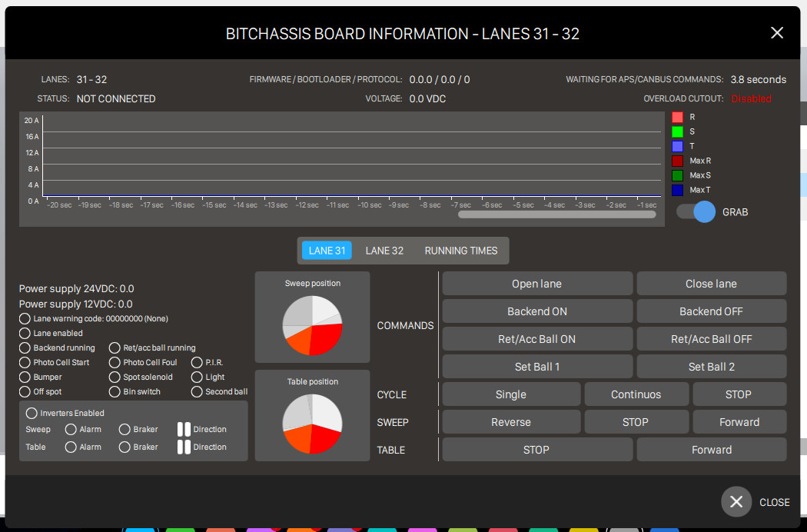
Task: Select the LANE 31 tab
Action: pyautogui.click(x=327, y=251)
